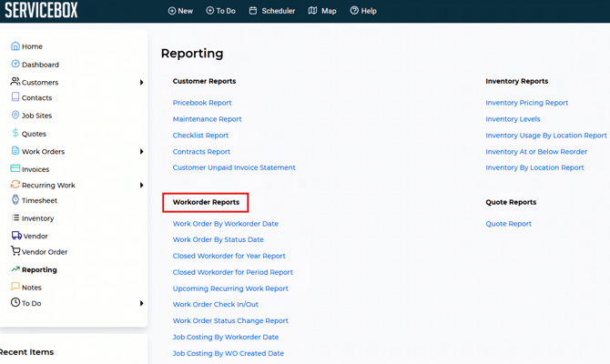The image size is (610, 364).
Task: Click the Invoices card icon
Action: 15,168
